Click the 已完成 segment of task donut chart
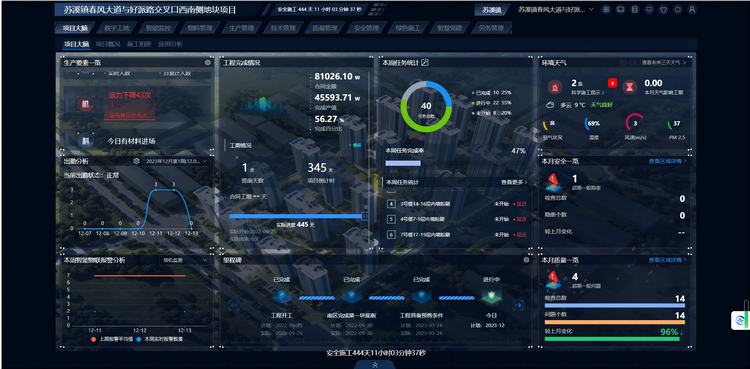 tap(443, 92)
